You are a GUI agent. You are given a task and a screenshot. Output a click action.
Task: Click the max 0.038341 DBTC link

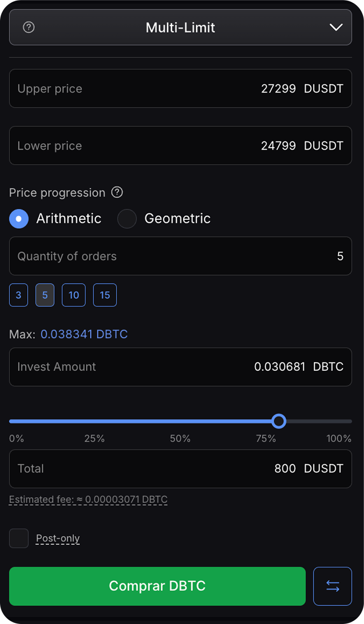84,334
